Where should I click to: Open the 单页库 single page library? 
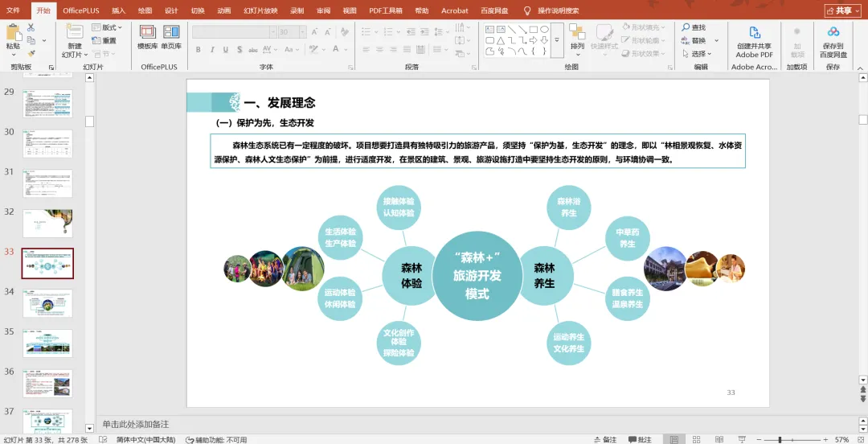[171, 37]
